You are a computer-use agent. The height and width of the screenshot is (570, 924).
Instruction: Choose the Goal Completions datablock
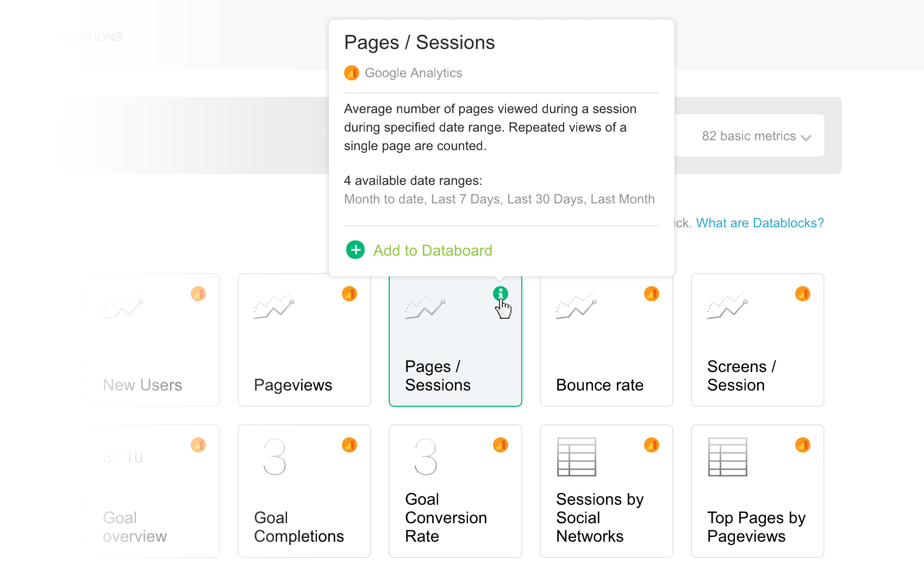point(304,491)
